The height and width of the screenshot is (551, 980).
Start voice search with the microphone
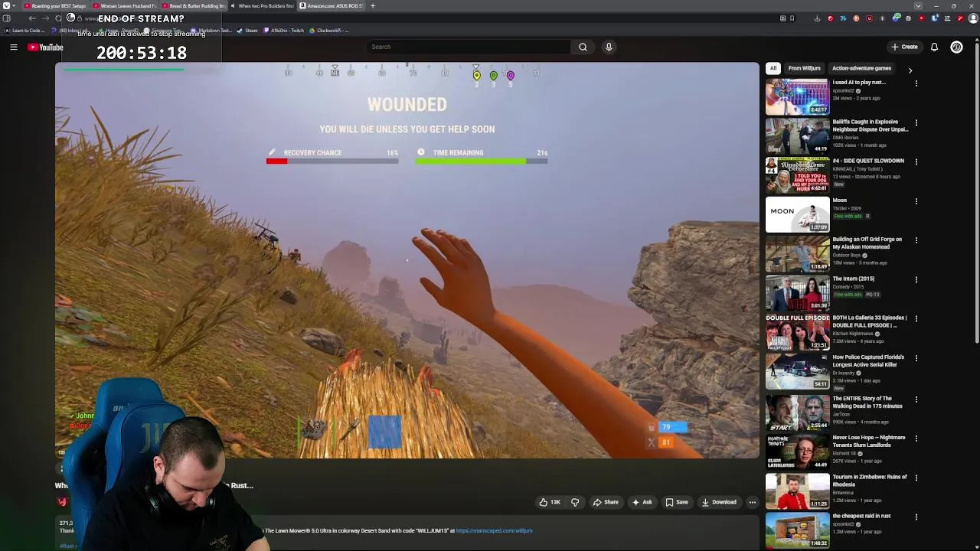click(x=609, y=47)
